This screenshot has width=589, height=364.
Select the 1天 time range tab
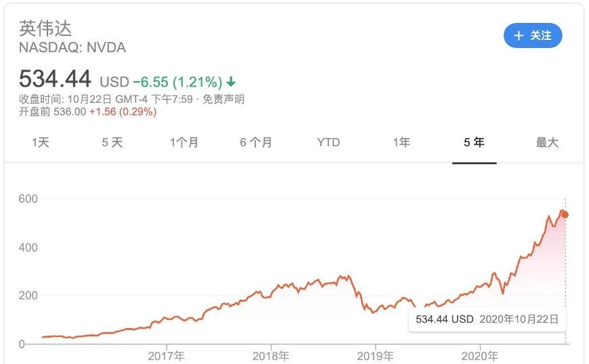point(41,143)
